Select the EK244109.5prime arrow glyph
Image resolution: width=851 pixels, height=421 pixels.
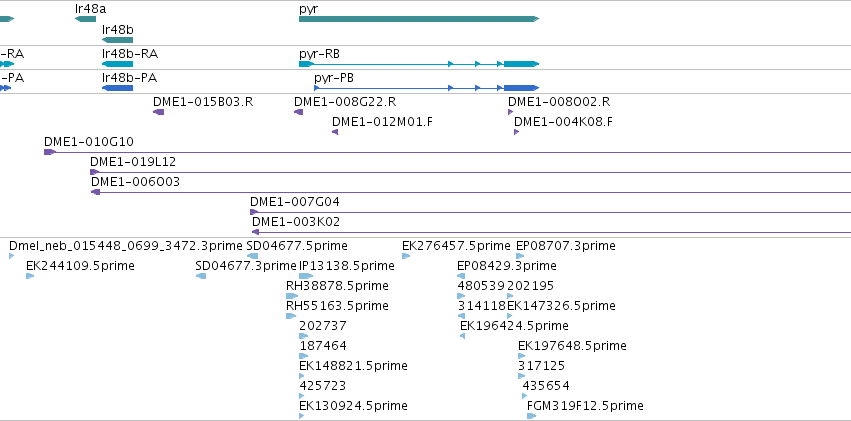pyautogui.click(x=30, y=276)
